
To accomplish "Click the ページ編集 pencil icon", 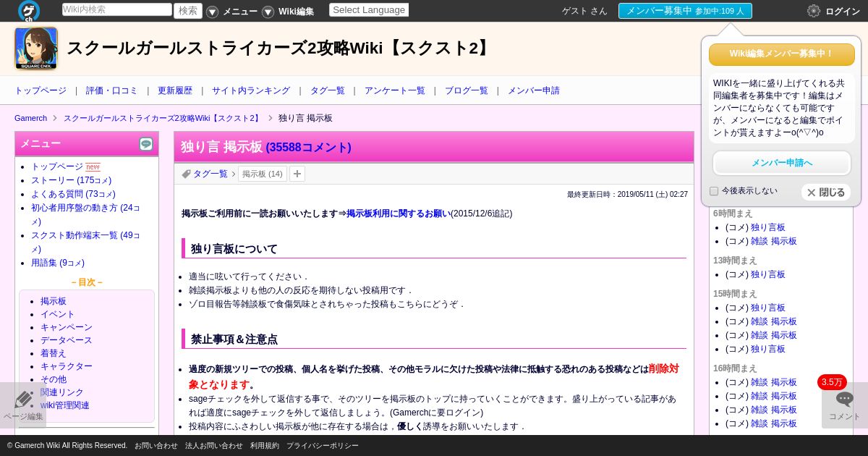I will pos(23,400).
